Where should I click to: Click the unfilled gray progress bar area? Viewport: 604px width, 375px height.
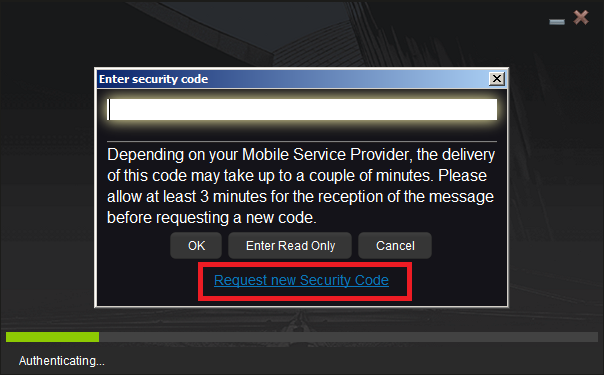[348, 337]
